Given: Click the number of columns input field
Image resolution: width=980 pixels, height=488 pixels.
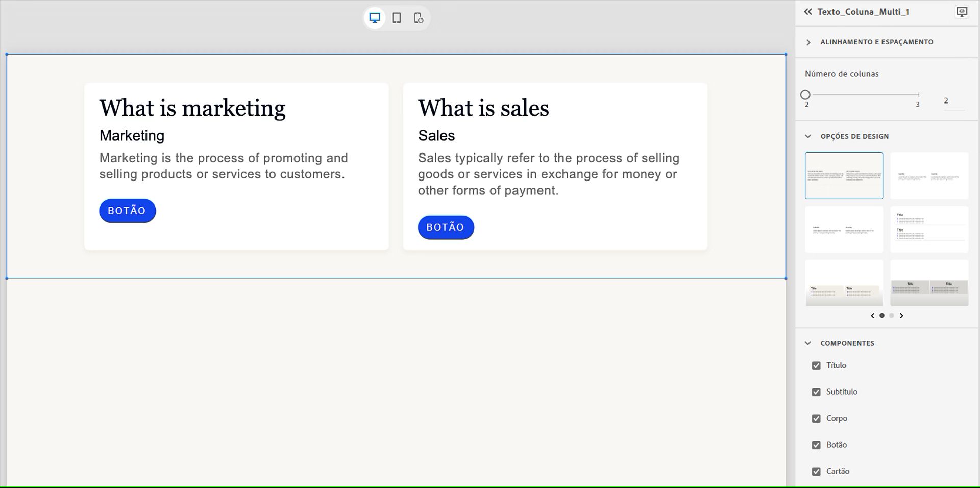Looking at the screenshot, I should coord(953,101).
